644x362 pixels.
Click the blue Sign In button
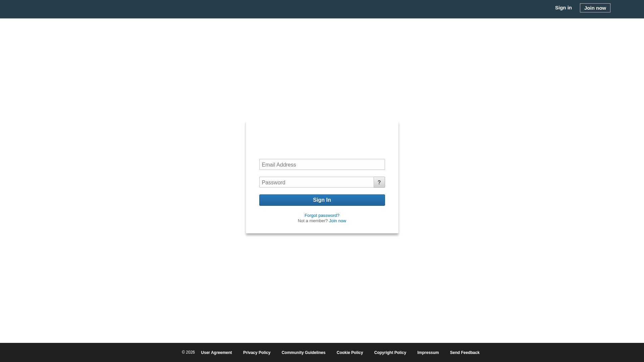click(322, 200)
